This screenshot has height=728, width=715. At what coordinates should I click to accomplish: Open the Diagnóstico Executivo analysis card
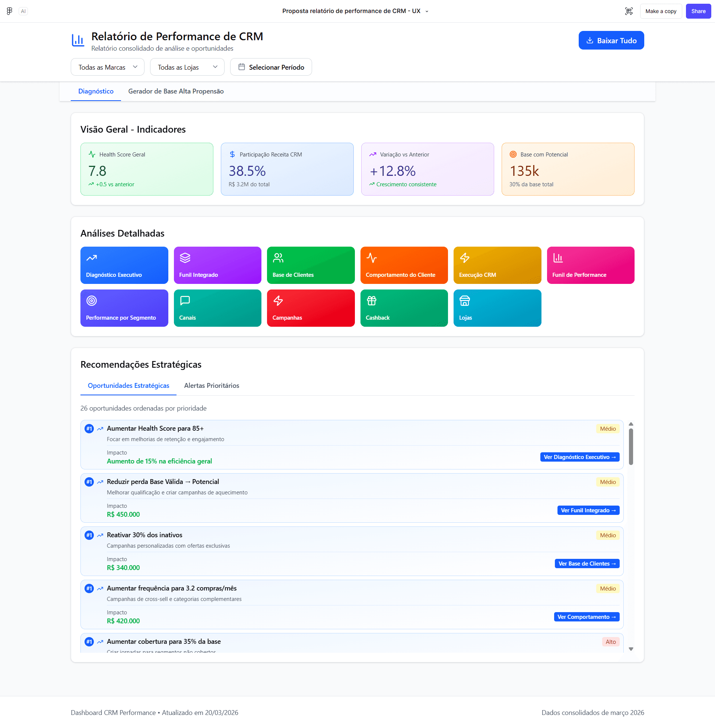124,265
